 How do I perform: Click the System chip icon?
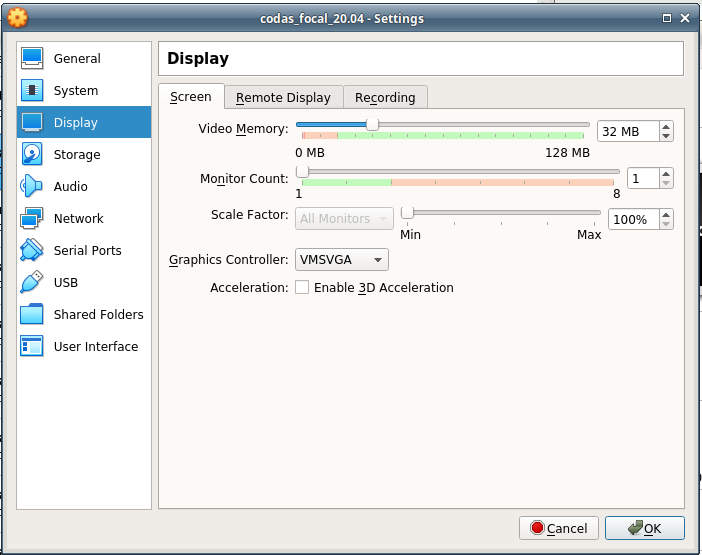[32, 90]
